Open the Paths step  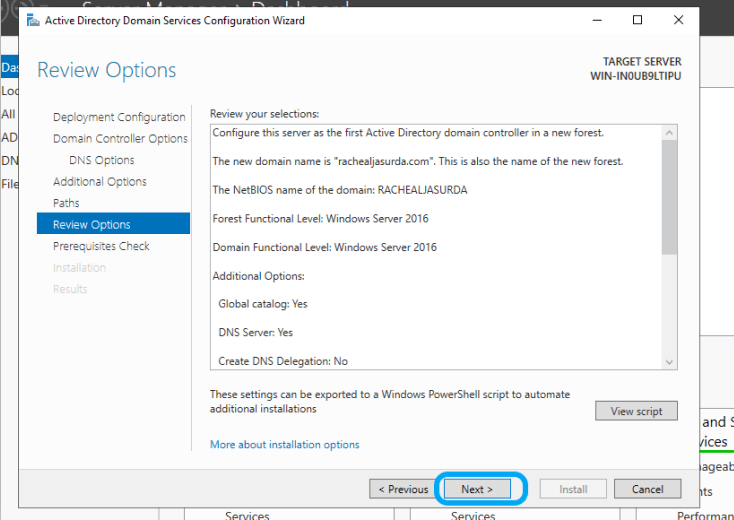tap(66, 203)
